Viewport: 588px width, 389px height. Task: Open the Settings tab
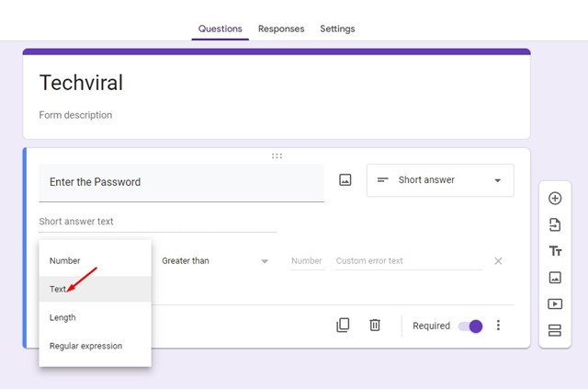click(337, 29)
